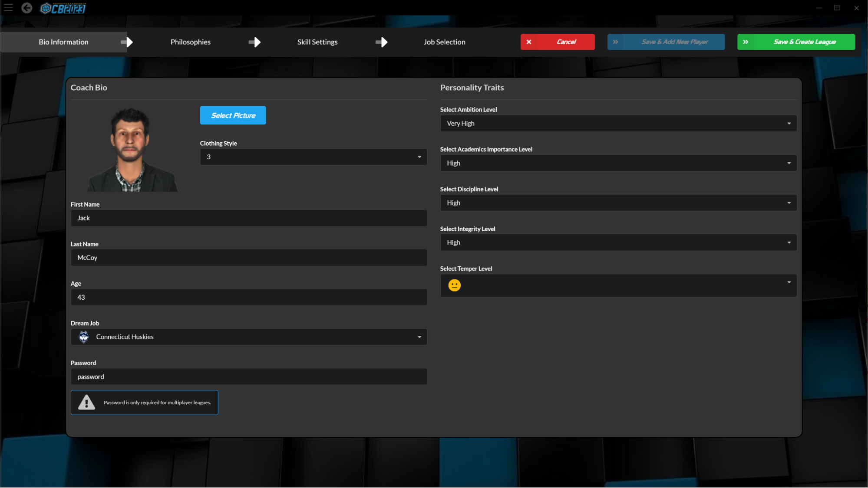Click the First Name field with Jack

point(249,218)
